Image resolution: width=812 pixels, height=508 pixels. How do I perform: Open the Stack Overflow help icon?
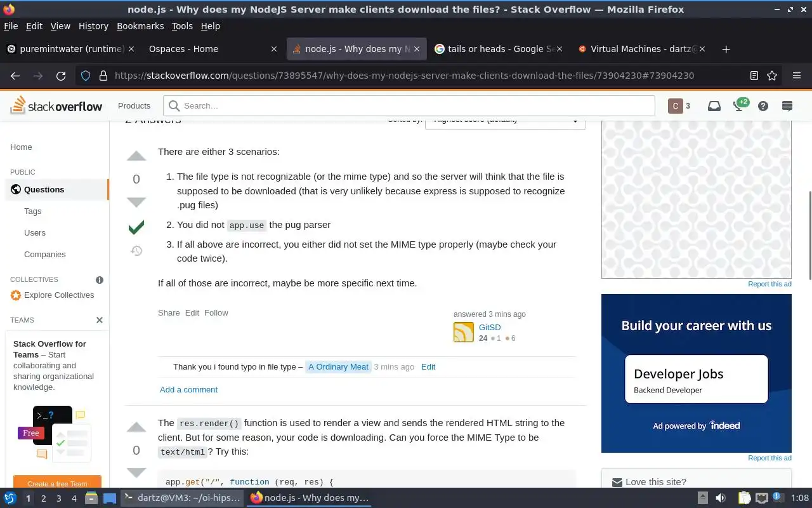(x=763, y=106)
